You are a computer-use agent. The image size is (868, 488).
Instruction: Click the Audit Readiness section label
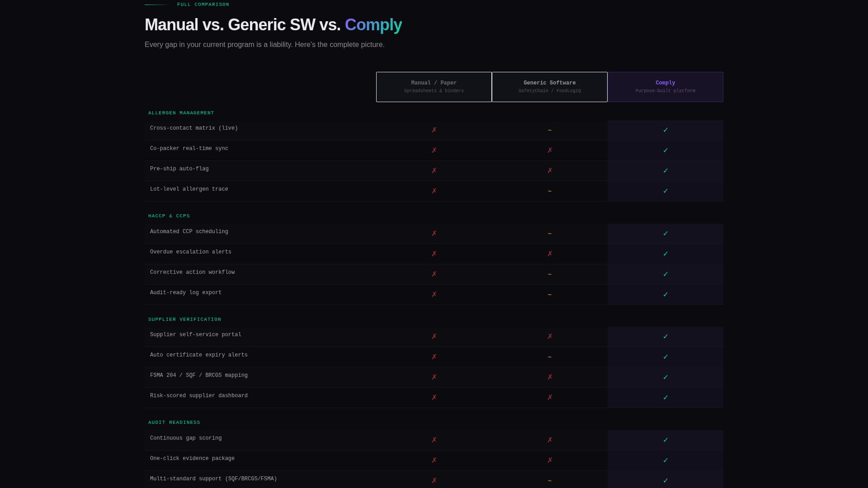coord(174,422)
